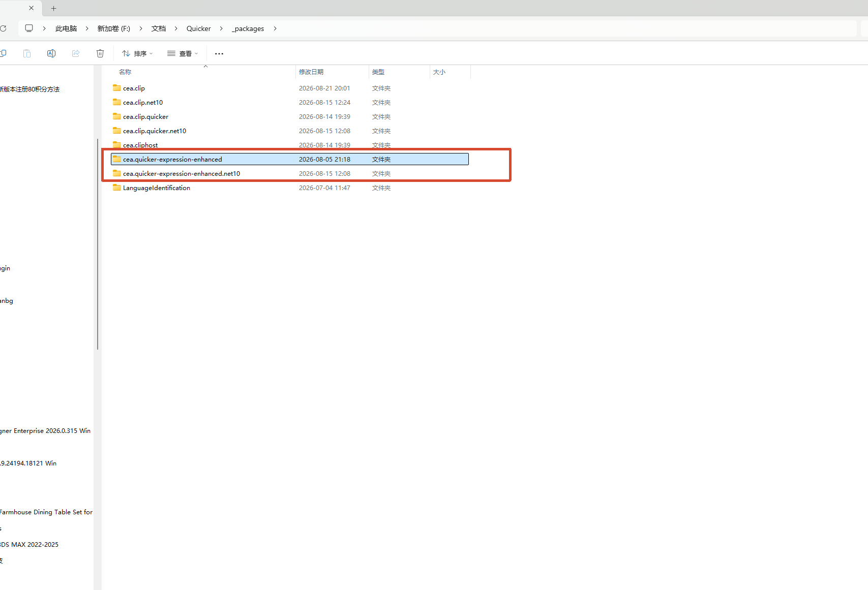Expand chevron before 此电脑 in breadcrumb

point(44,28)
